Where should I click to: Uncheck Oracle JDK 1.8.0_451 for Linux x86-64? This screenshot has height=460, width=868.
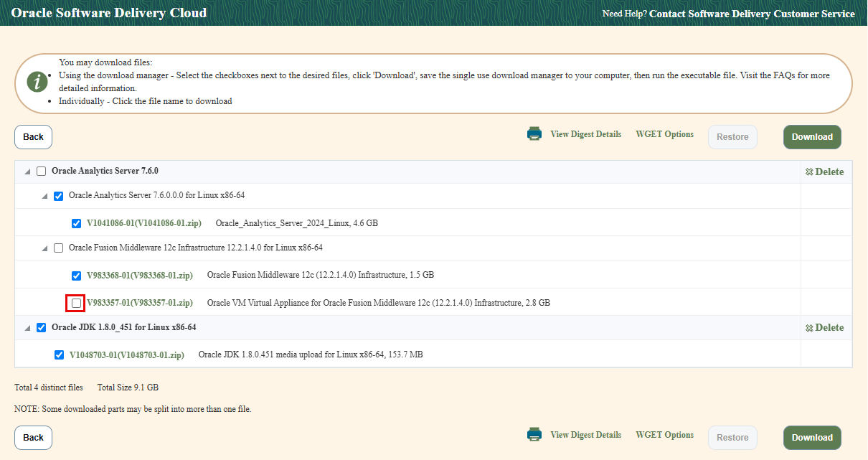41,328
